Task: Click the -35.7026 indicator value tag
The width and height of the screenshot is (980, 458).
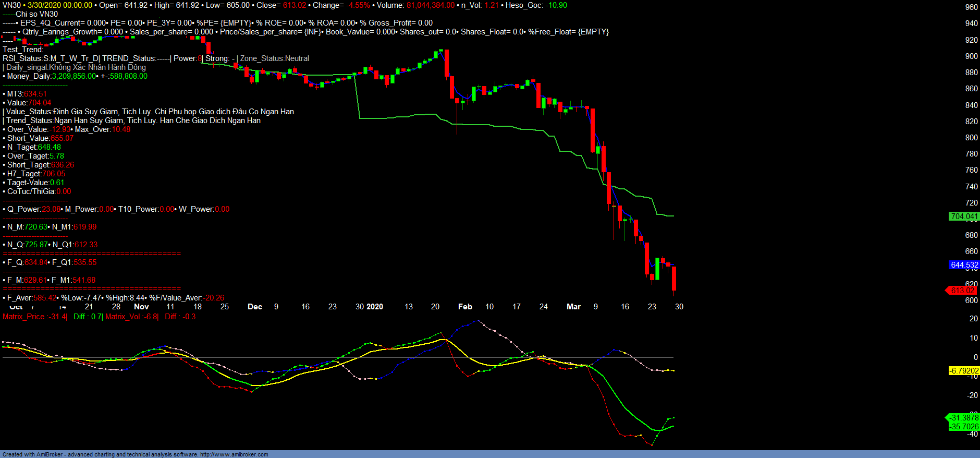Action: (x=964, y=427)
